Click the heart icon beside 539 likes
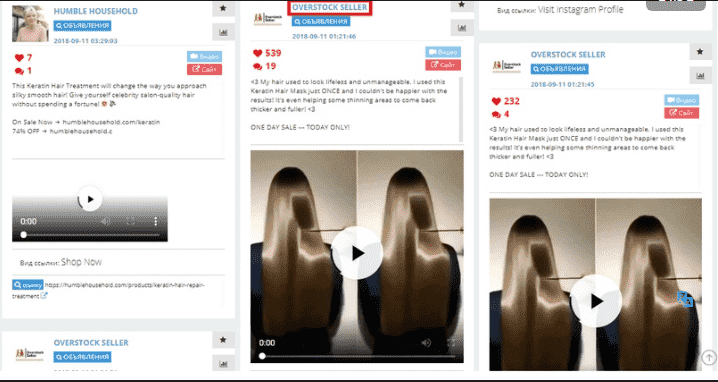The width and height of the screenshot is (718, 382). click(x=258, y=53)
